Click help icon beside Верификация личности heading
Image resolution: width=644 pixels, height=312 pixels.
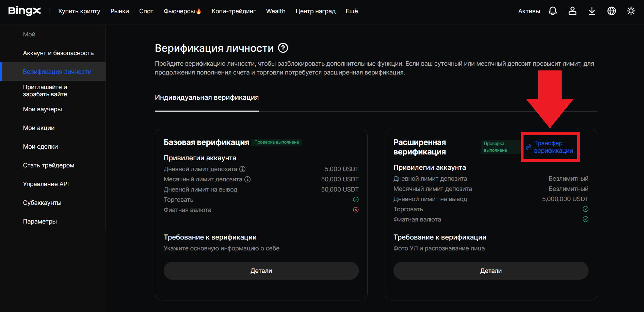click(283, 48)
